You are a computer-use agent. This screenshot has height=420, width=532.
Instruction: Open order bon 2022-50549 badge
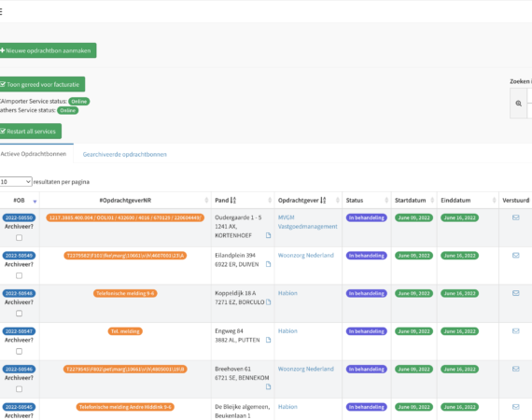coord(19,256)
